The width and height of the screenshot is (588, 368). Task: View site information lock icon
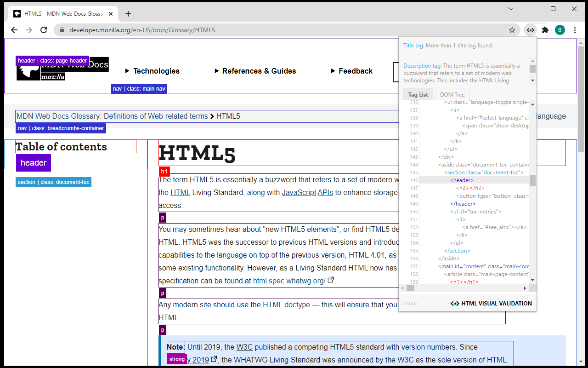click(x=62, y=30)
